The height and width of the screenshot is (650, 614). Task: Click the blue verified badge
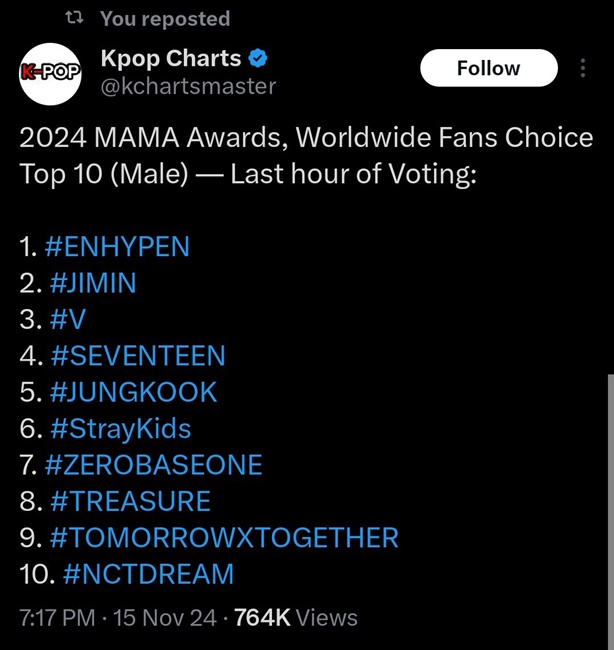[x=258, y=59]
